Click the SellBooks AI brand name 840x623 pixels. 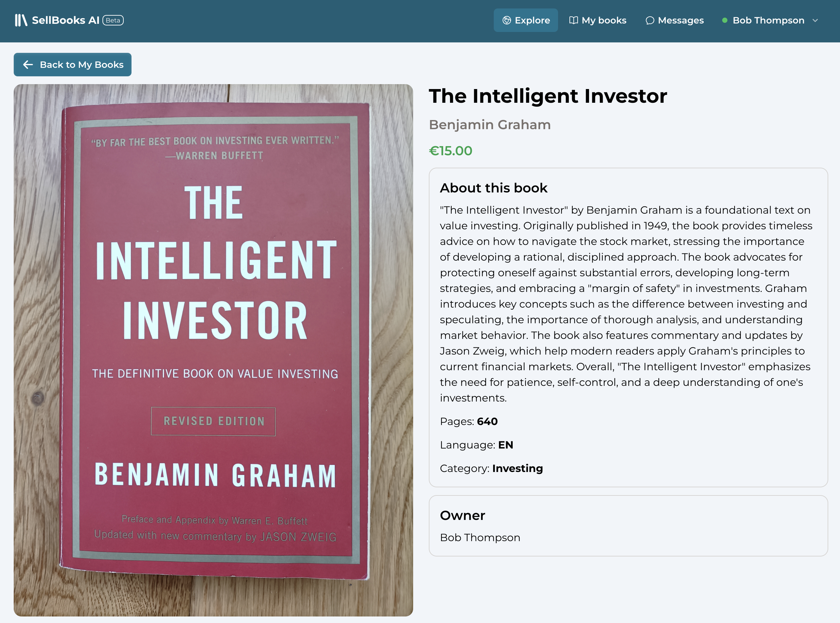click(x=66, y=20)
